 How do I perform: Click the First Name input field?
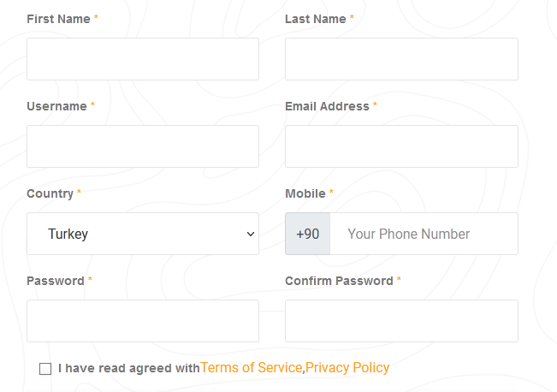tap(143, 59)
